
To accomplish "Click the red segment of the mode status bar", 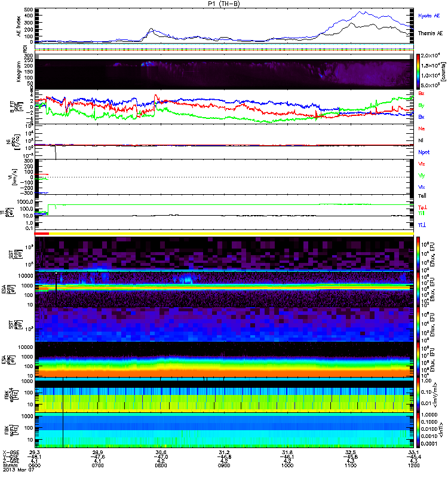I will [x=42, y=234].
